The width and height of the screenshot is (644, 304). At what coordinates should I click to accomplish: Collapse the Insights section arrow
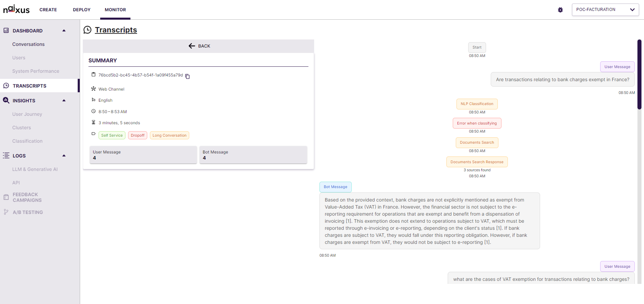[x=64, y=101]
